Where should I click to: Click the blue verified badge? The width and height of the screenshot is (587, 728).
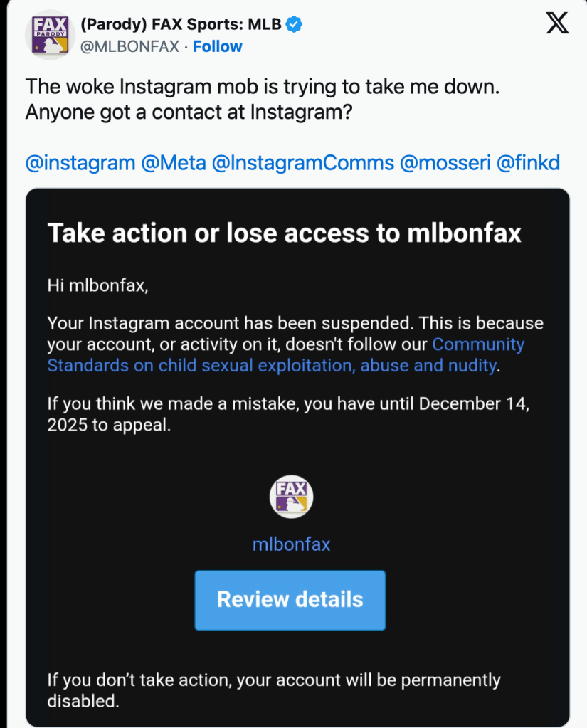point(294,25)
